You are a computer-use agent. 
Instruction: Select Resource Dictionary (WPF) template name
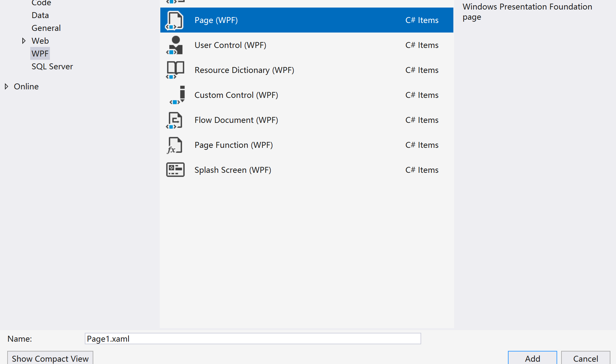(x=244, y=70)
